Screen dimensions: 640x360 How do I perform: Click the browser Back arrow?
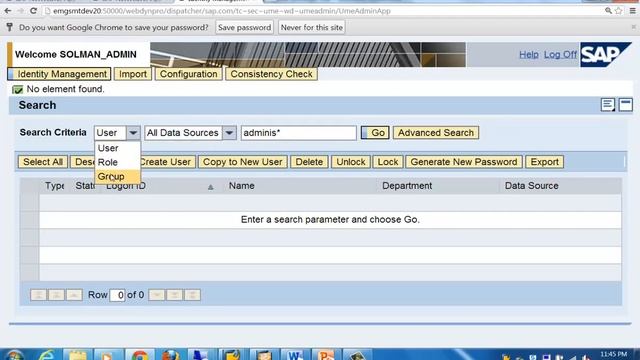(8, 11)
